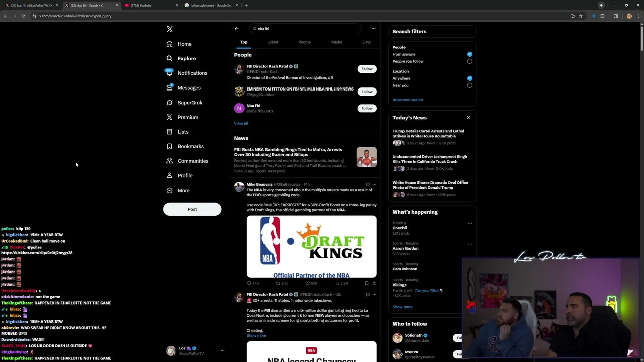The height and width of the screenshot is (362, 644).
Task: Switch to the Top tab
Action: pyautogui.click(x=244, y=42)
